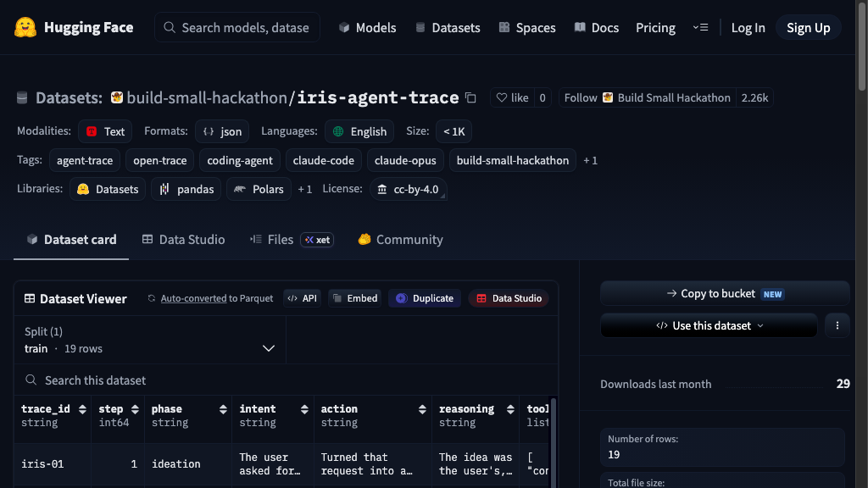The image size is (868, 488).
Task: Click the Hugging Face logo icon
Action: 25,27
